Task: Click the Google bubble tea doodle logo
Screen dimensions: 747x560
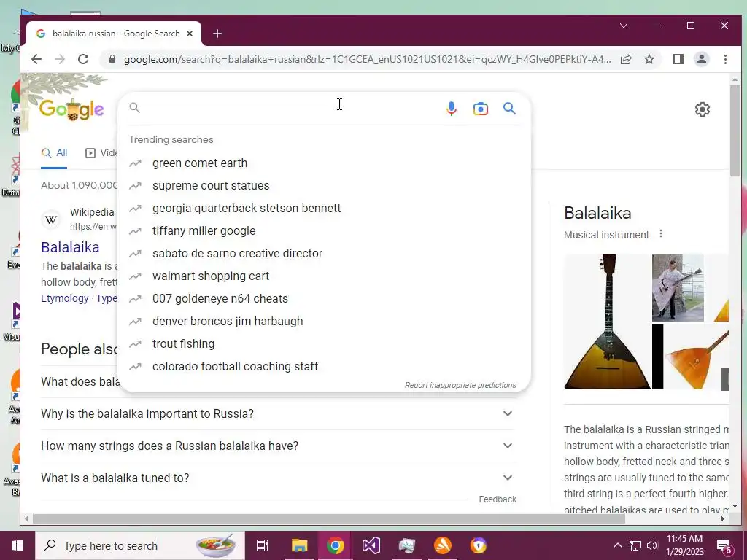Action: (x=71, y=109)
